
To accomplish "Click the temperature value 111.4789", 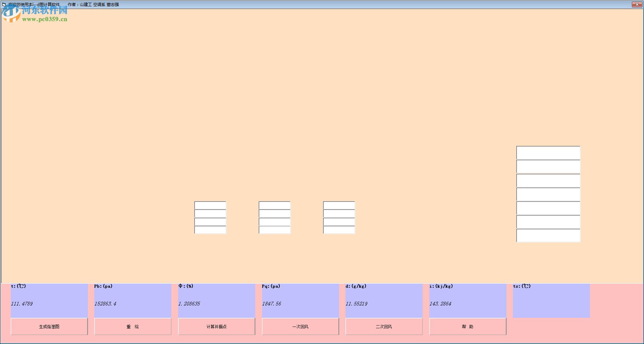I will [x=22, y=304].
